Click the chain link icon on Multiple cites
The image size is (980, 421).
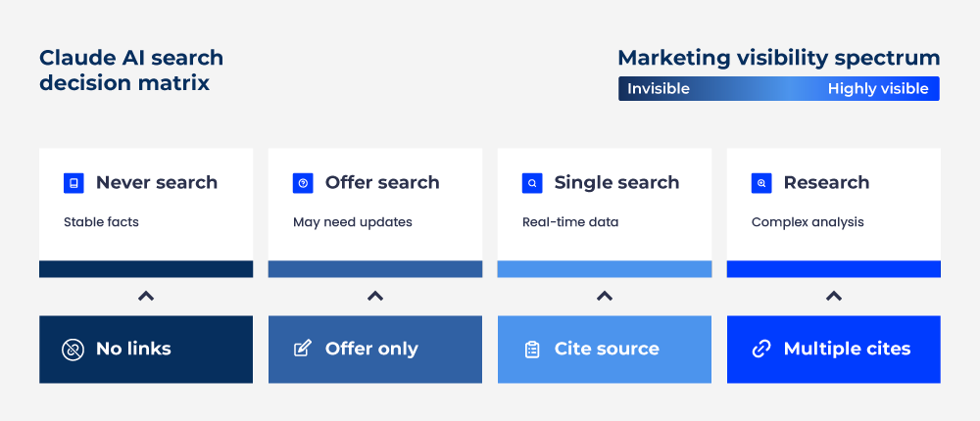(761, 350)
